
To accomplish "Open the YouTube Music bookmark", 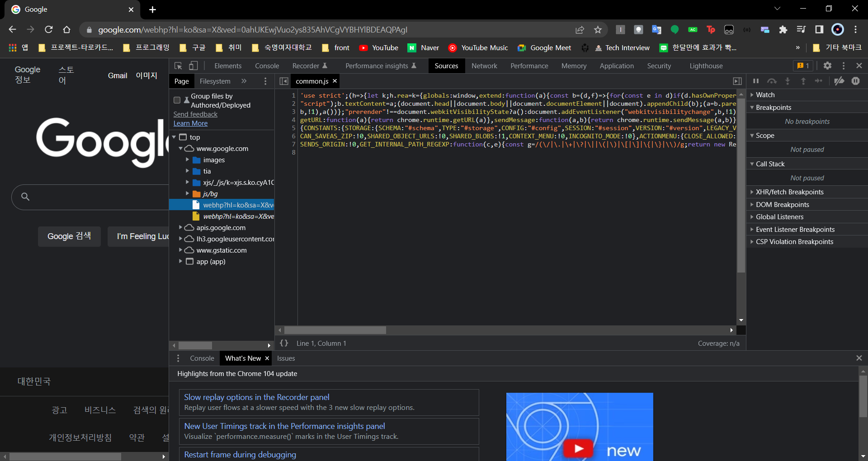I will click(478, 48).
